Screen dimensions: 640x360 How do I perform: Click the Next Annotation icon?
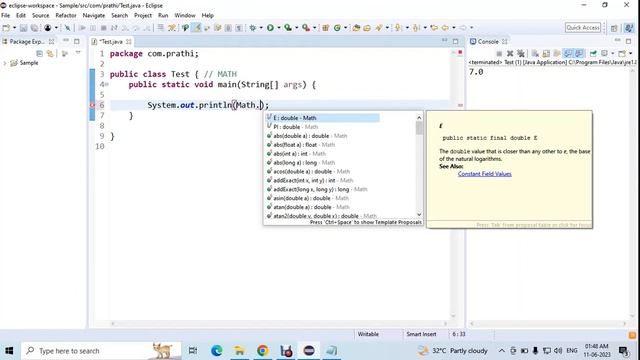[x=398, y=28]
